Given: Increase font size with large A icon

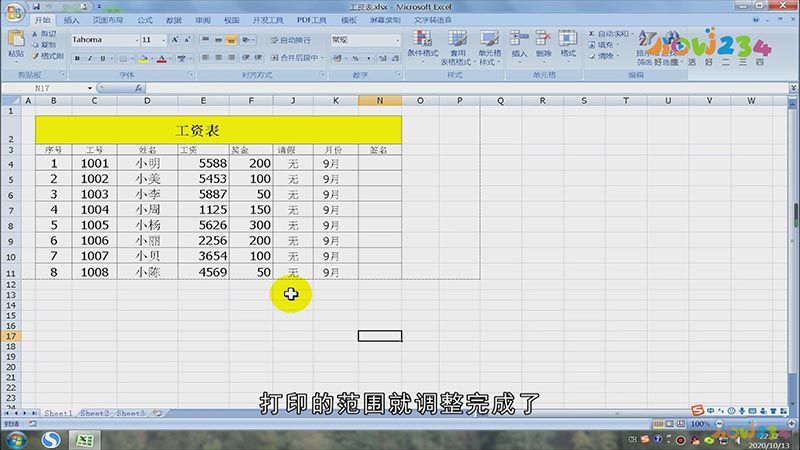Looking at the screenshot, I should click(x=175, y=40).
